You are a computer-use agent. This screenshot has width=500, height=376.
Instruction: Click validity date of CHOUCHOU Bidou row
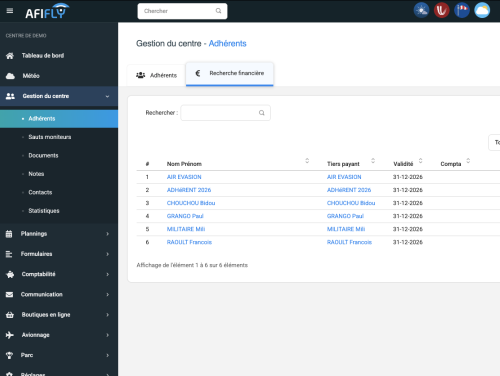(x=408, y=203)
